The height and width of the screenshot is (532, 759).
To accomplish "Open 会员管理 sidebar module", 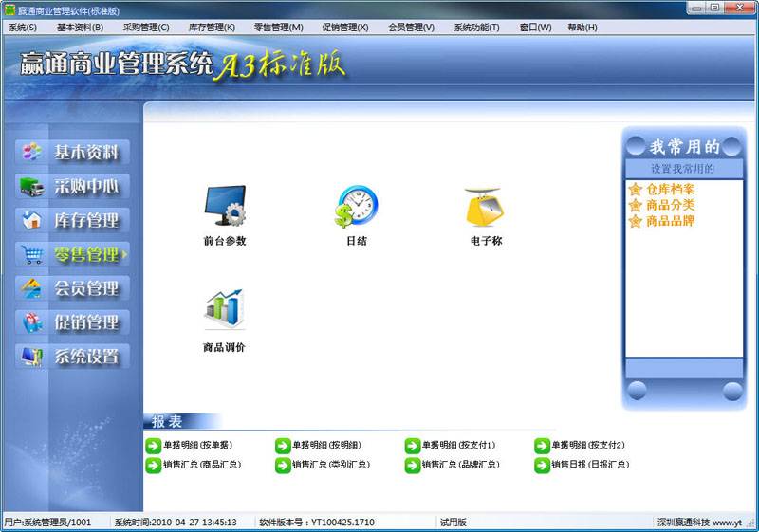I will [x=73, y=288].
